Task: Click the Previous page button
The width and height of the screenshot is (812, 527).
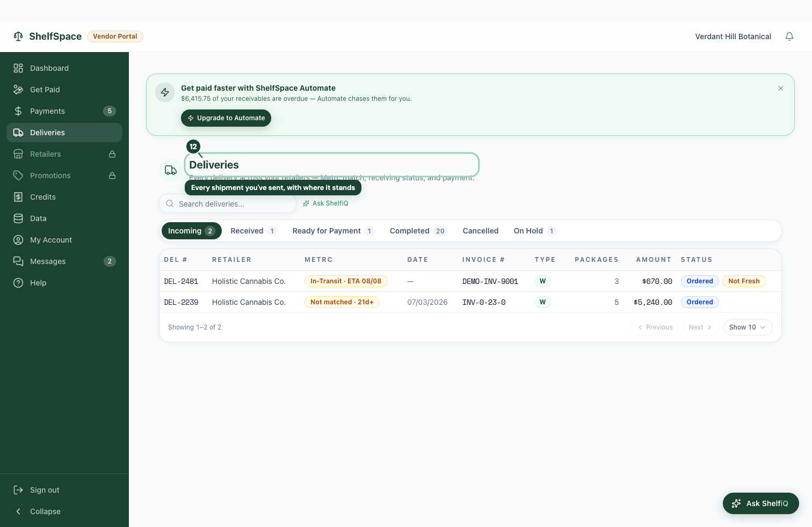Action: (x=655, y=327)
